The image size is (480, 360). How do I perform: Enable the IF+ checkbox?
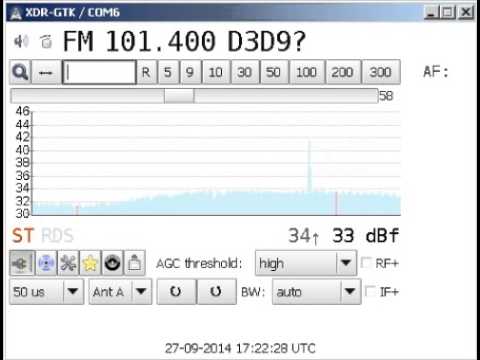point(370,291)
